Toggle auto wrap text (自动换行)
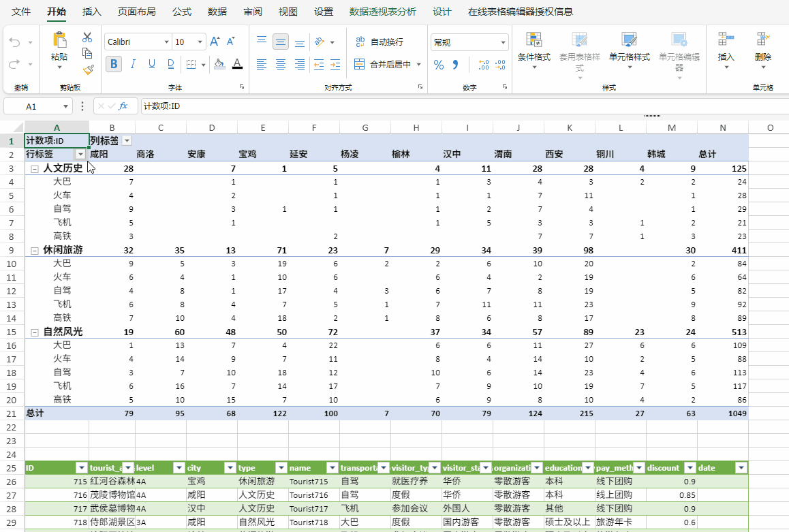Image resolution: width=789 pixels, height=532 pixels. tap(380, 42)
